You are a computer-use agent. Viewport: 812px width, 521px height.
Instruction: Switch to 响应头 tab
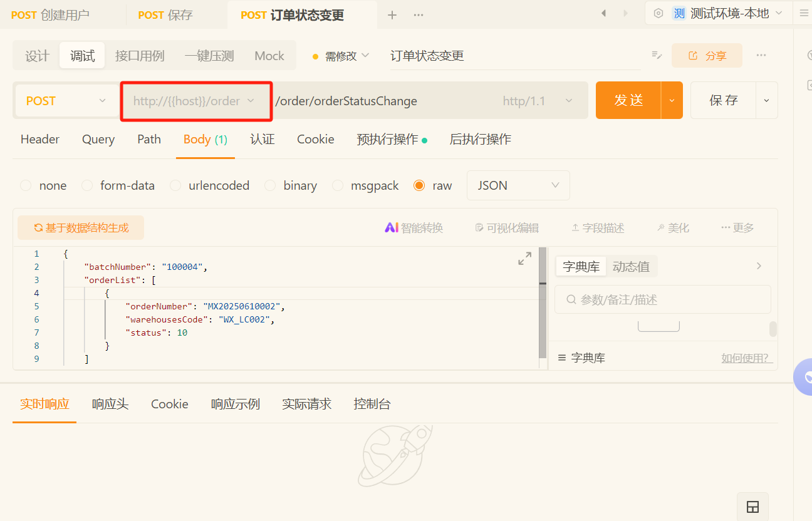[110, 404]
